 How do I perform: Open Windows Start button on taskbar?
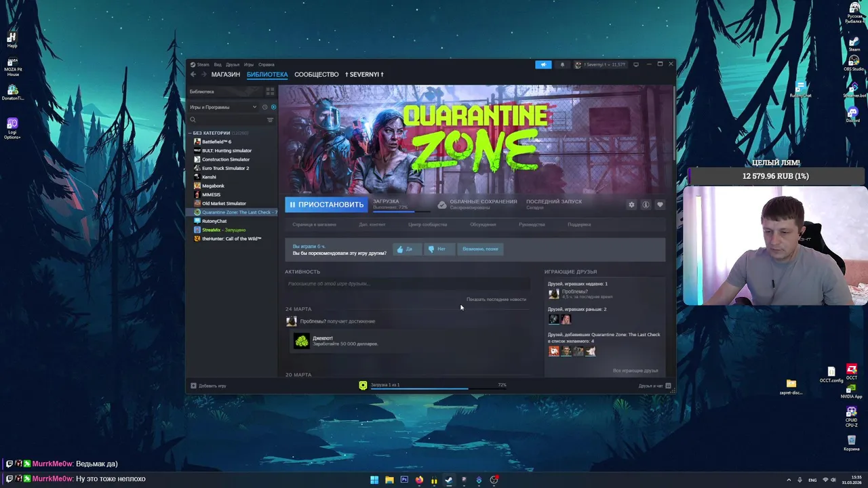click(x=374, y=480)
